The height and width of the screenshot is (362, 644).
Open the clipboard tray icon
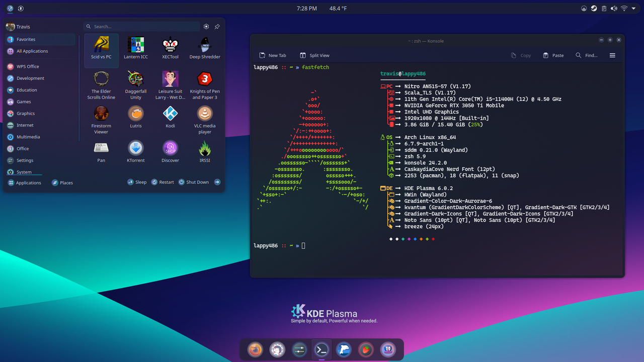point(604,9)
